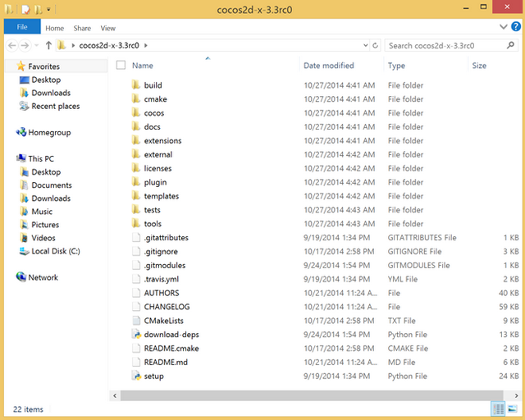Select Homegroup in navigation pane
The image size is (525, 420).
49,132
